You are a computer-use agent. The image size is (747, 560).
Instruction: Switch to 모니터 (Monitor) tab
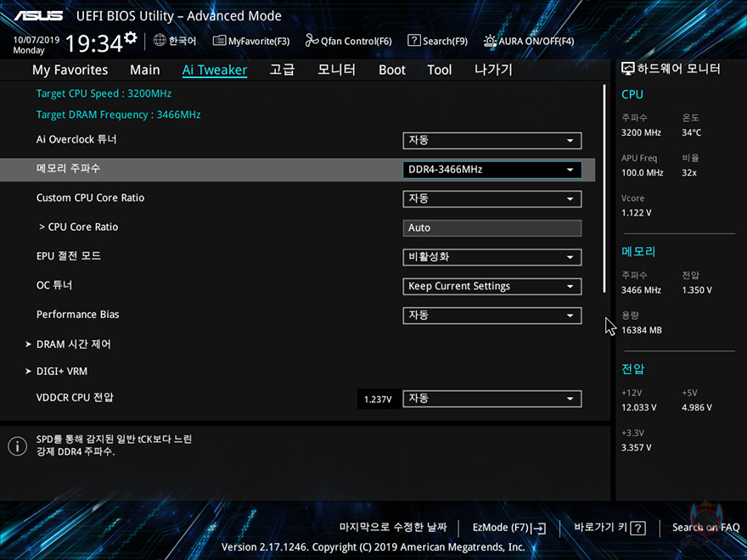pyautogui.click(x=336, y=70)
